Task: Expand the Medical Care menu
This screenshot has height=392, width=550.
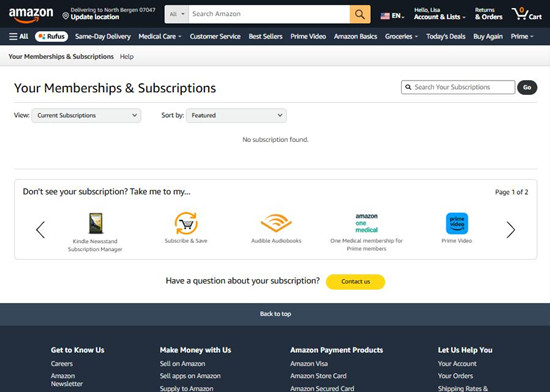Action: click(x=160, y=36)
